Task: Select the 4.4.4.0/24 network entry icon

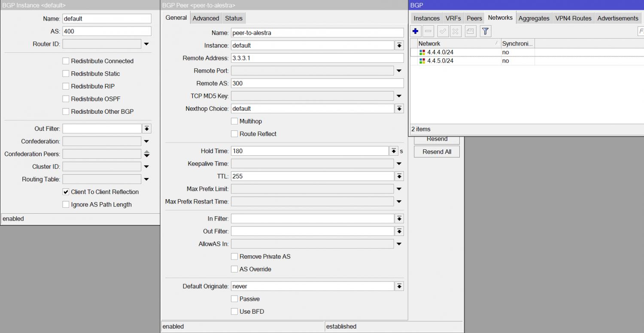Action: [422, 52]
